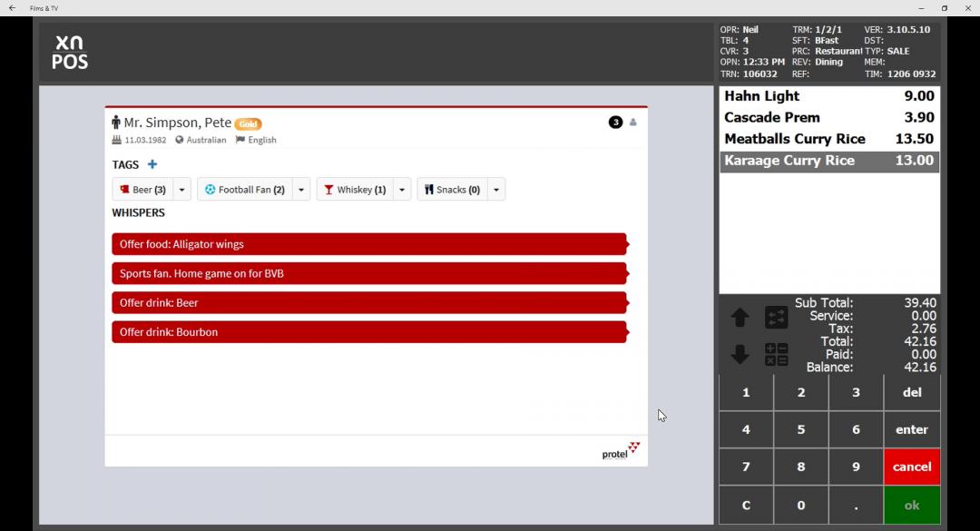
Task: Click the guest profile person icon
Action: click(x=633, y=123)
